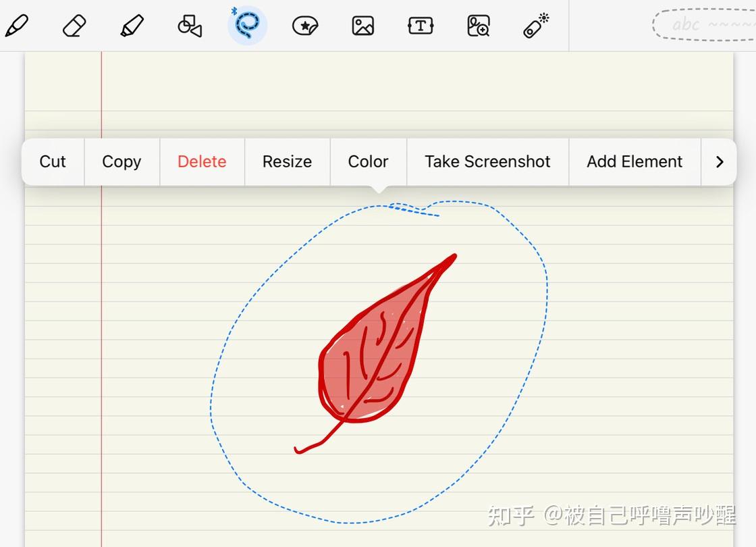Select Take Screenshot from the popup
The height and width of the screenshot is (547, 756).
coord(487,162)
